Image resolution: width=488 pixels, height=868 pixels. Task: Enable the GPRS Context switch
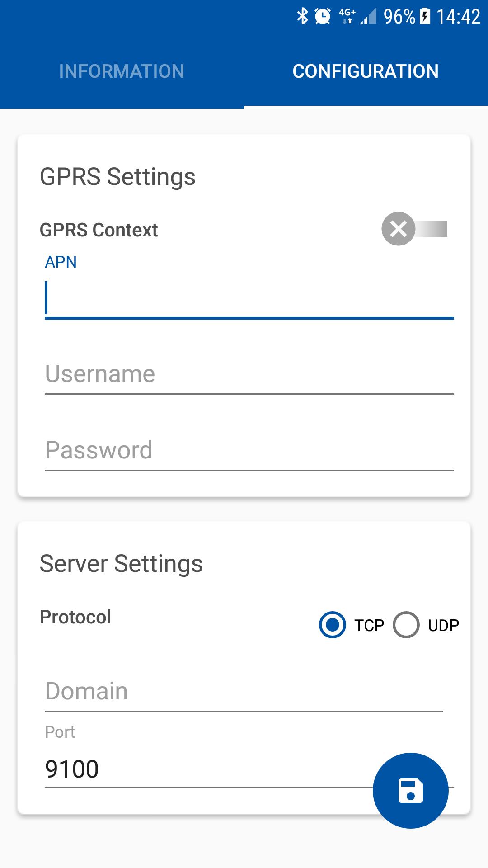pyautogui.click(x=414, y=229)
